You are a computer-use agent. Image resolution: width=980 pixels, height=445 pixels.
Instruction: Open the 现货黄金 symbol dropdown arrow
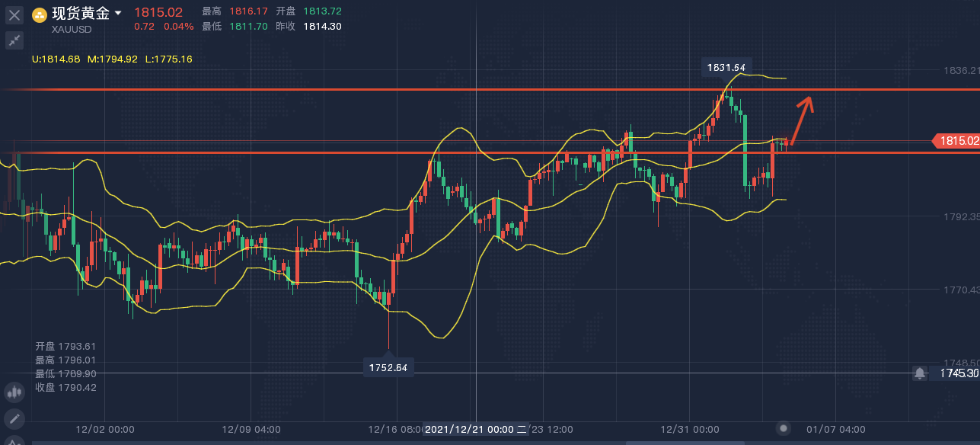118,14
